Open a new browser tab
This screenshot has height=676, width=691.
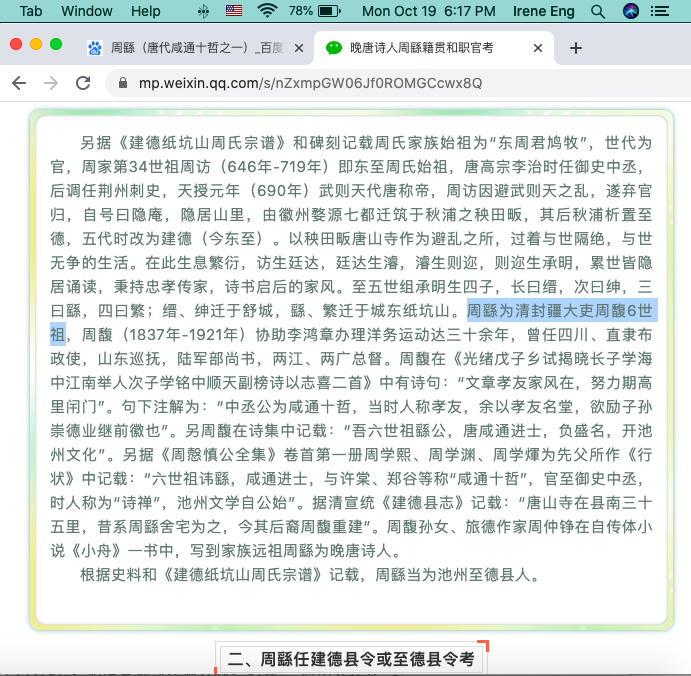[x=576, y=48]
